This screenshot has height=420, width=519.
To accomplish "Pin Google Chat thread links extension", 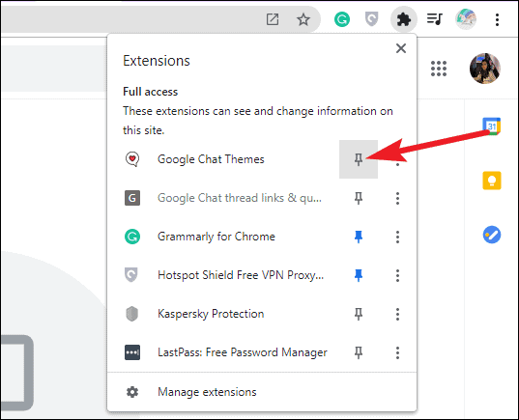I will [x=359, y=198].
